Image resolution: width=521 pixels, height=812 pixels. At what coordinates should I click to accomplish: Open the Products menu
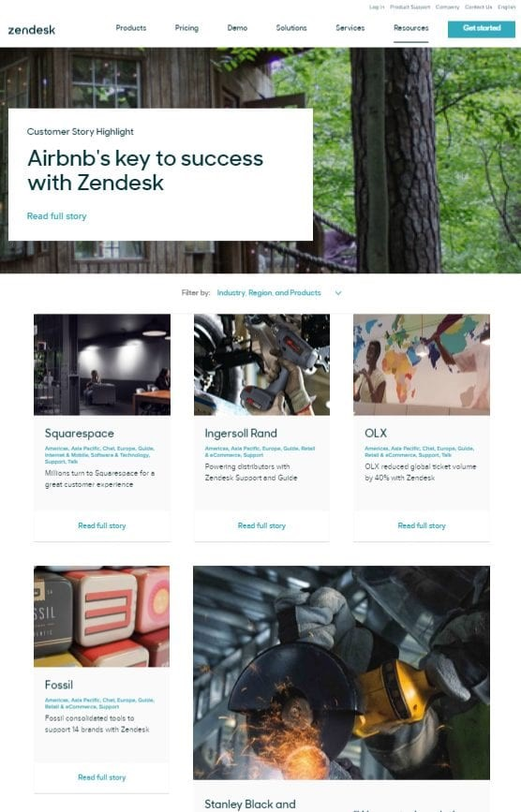[x=131, y=28]
